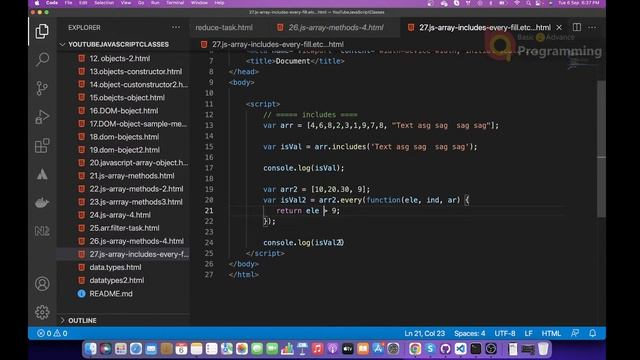This screenshot has width=640, height=360.
Task: Change indentation via Spaces: 4
Action: [x=469, y=333]
